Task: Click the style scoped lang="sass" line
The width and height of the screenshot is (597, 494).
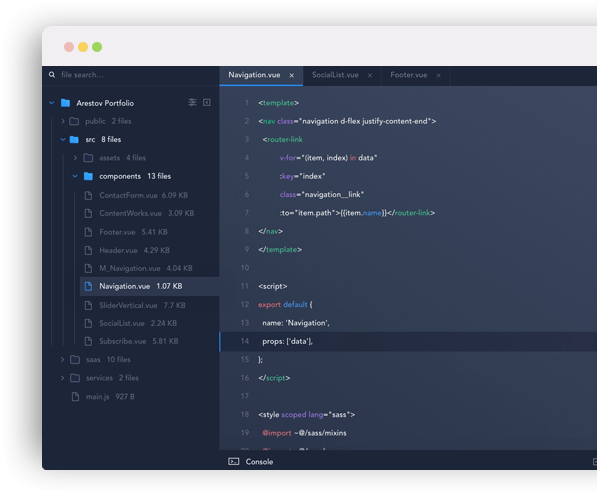Action: coord(306,414)
